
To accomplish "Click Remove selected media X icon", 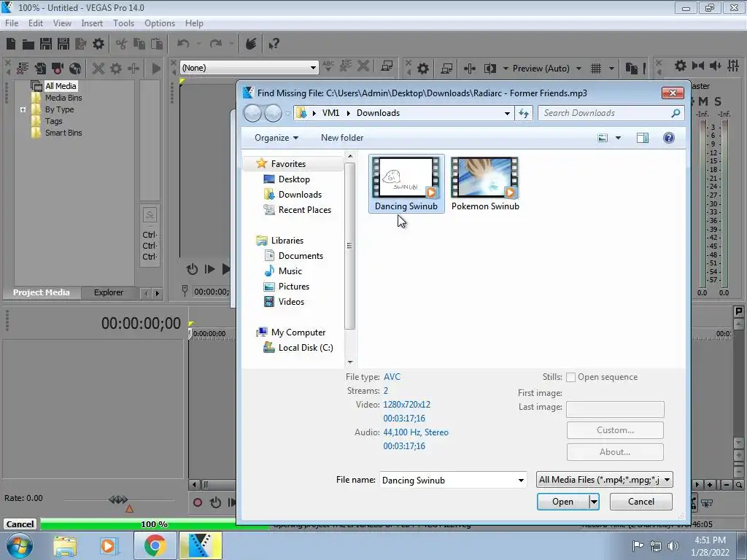I will [98, 69].
